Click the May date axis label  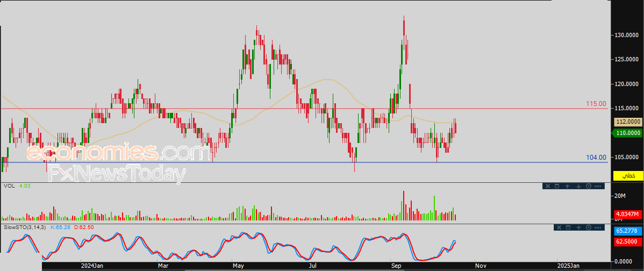(239, 266)
